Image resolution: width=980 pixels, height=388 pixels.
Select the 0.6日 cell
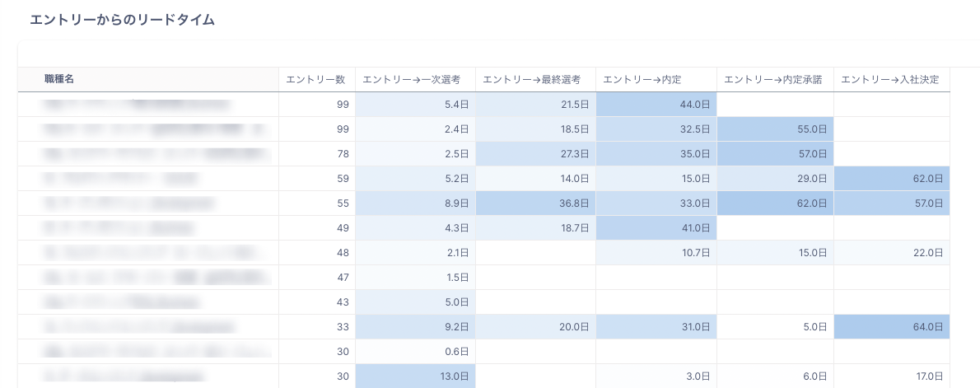(x=415, y=352)
